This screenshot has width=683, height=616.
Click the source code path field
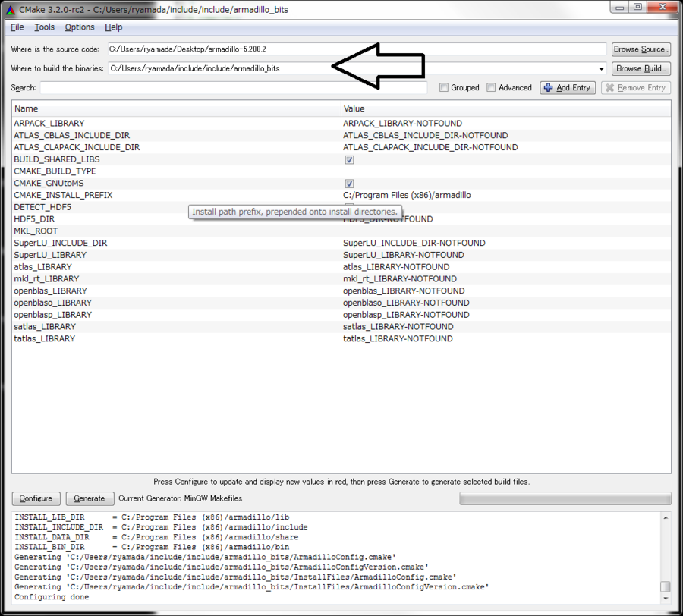click(x=357, y=49)
